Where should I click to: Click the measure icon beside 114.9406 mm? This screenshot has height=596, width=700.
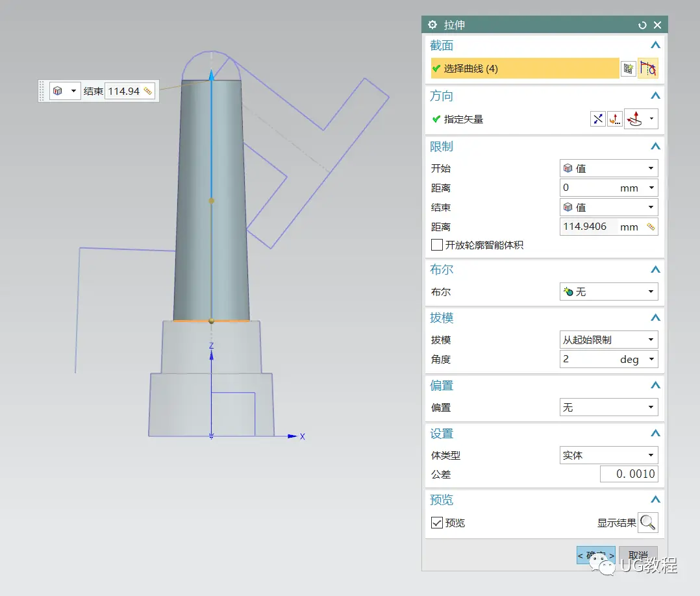click(x=651, y=227)
